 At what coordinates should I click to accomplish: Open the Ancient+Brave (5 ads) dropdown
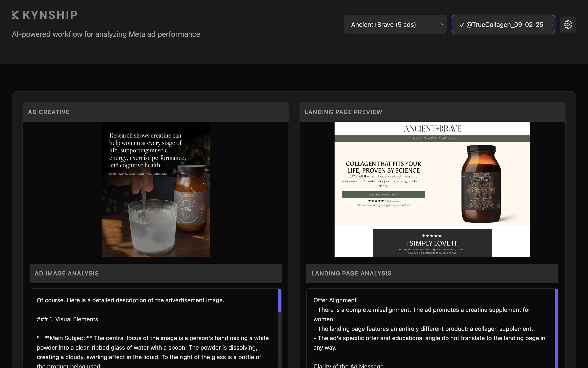395,24
